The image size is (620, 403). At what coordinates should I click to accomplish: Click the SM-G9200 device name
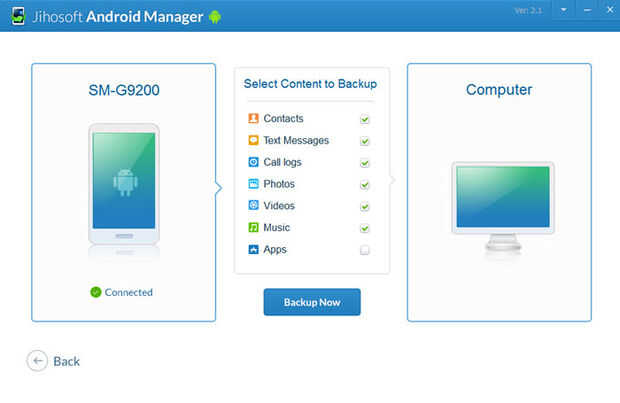124,90
